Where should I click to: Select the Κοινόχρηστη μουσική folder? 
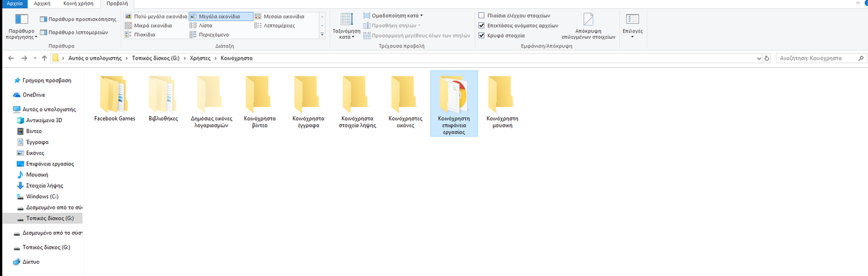[x=502, y=102]
